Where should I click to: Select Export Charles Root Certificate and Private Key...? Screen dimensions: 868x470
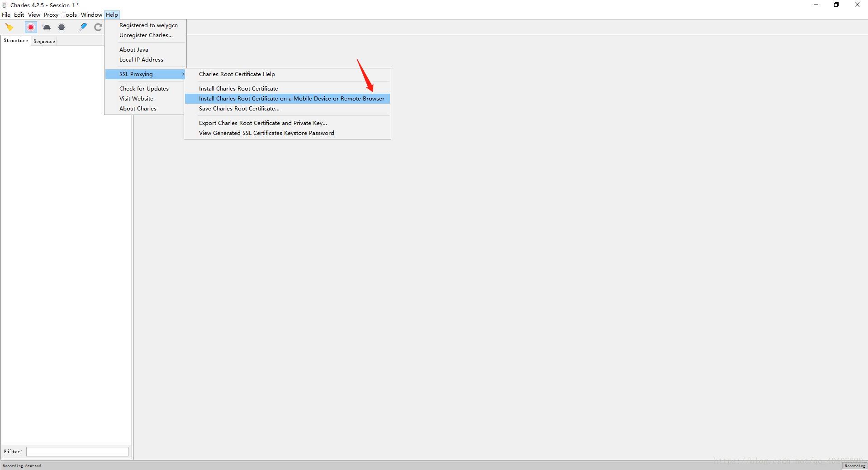tap(287, 123)
